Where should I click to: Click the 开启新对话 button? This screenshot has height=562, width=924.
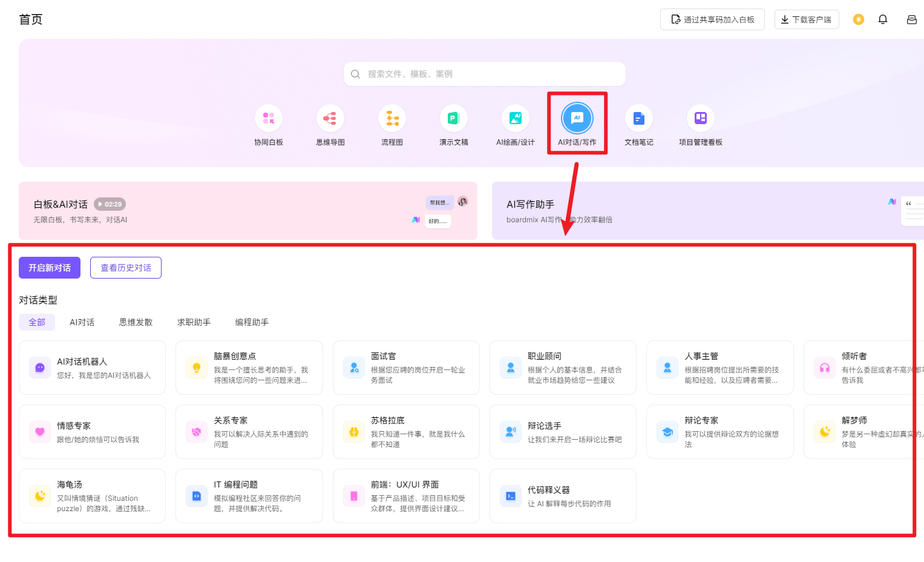point(50,268)
